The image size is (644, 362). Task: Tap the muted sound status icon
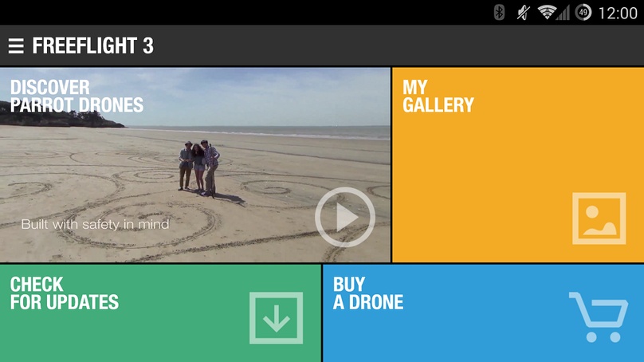(x=523, y=12)
